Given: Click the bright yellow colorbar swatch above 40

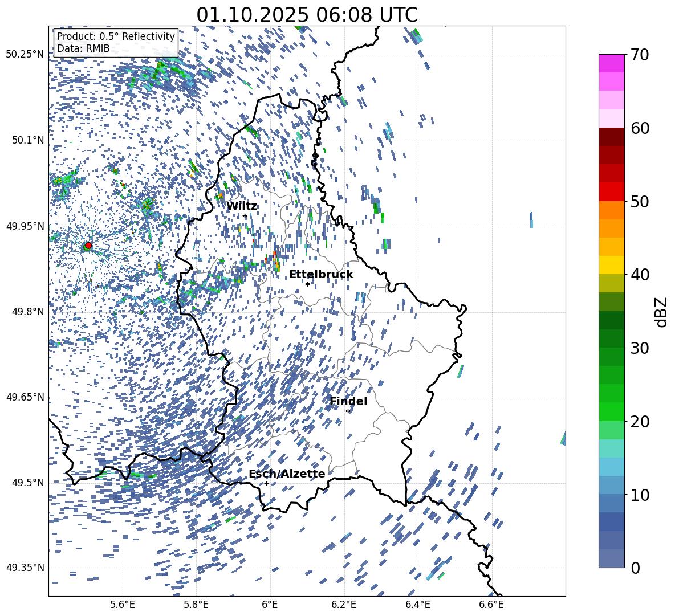Looking at the screenshot, I should click(x=611, y=265).
